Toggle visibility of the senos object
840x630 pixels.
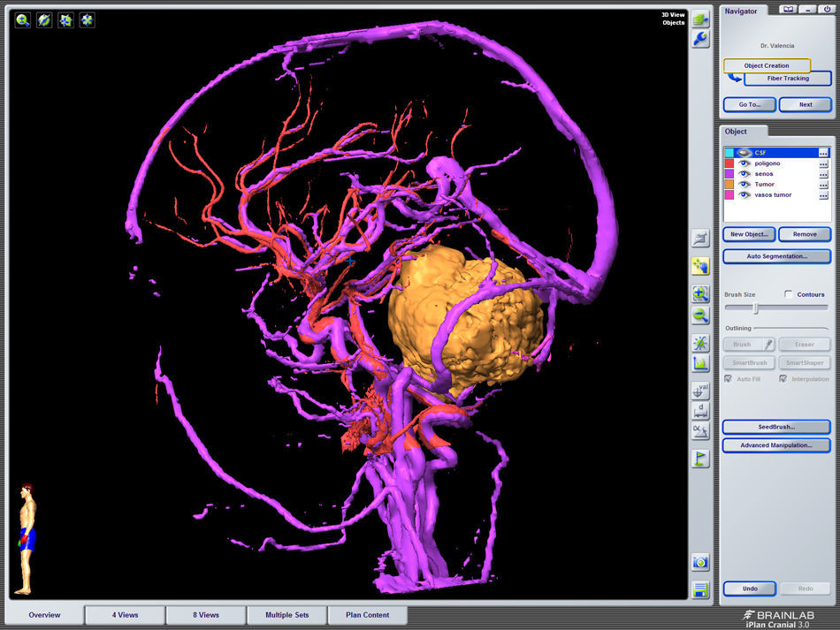[745, 174]
